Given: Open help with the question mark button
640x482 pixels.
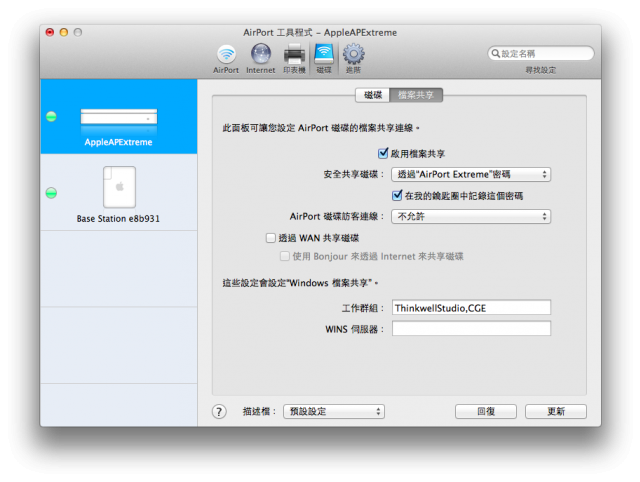Looking at the screenshot, I should coord(219,411).
